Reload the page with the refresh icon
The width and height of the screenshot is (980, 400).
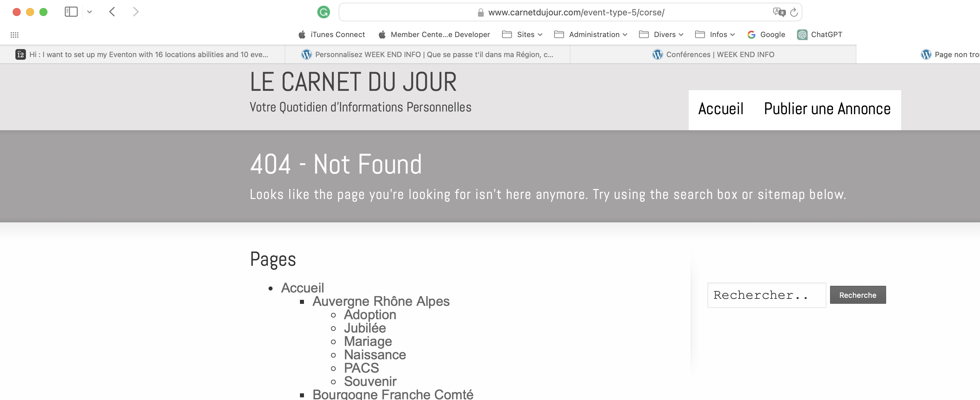(794, 12)
